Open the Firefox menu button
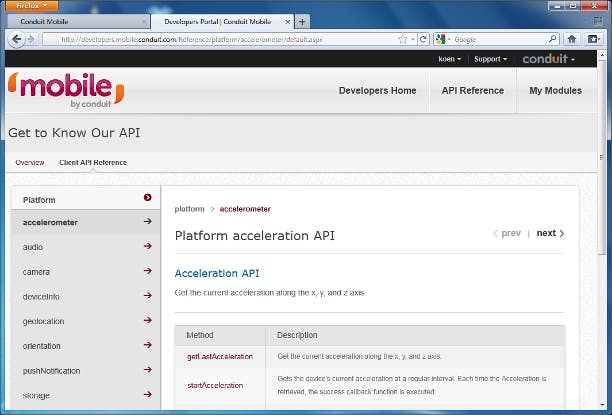The image size is (612, 415). tap(32, 5)
